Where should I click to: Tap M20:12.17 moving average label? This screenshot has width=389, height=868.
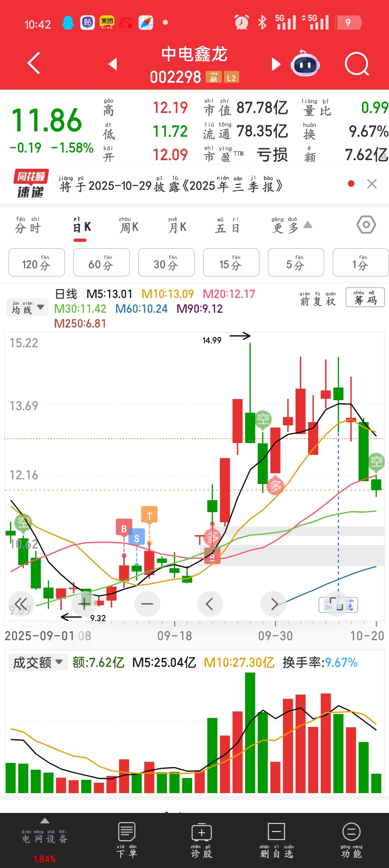pyautogui.click(x=229, y=294)
